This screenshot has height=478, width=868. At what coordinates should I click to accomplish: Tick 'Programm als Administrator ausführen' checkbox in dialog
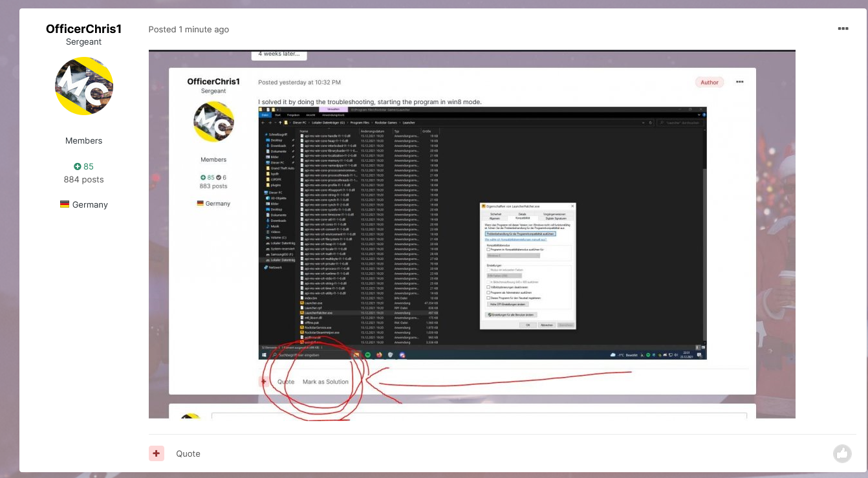click(488, 292)
